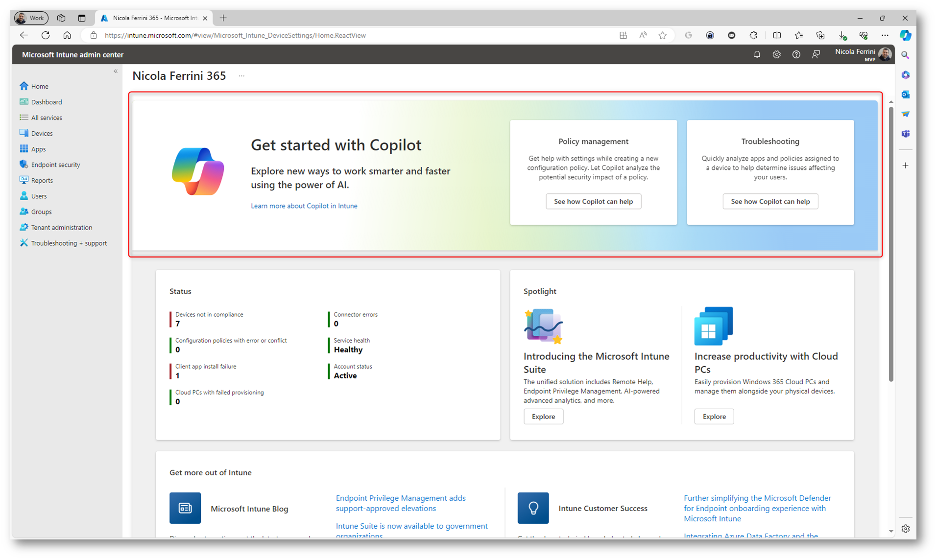This screenshot has width=937, height=560.
Task: Click Service health Healthy status
Action: click(x=349, y=345)
